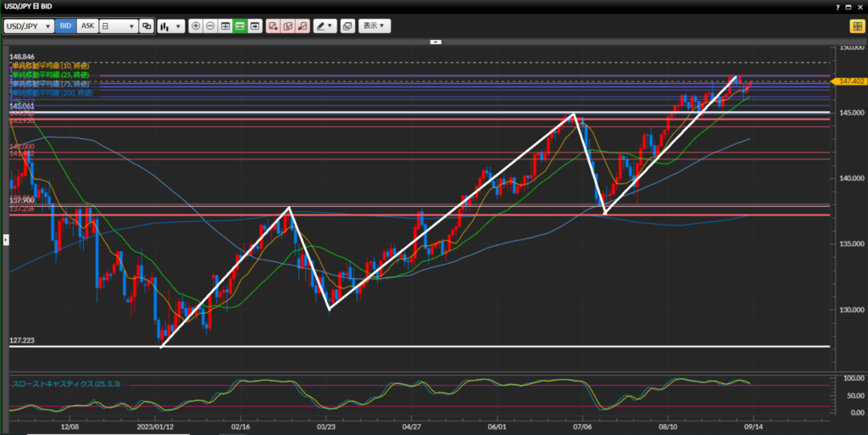Viewport: 868px width, 435px height.
Task: Click the first pink order icon
Action: coord(273,26)
